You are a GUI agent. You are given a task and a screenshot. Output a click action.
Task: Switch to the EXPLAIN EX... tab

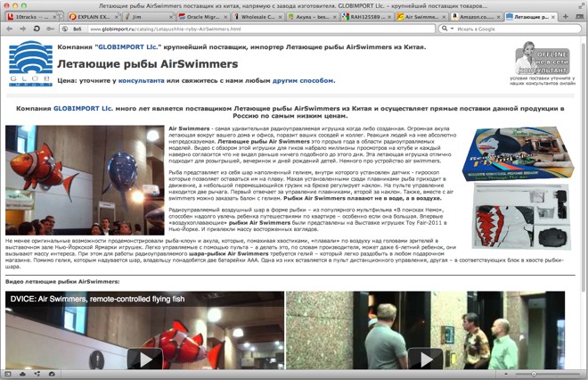pos(94,17)
